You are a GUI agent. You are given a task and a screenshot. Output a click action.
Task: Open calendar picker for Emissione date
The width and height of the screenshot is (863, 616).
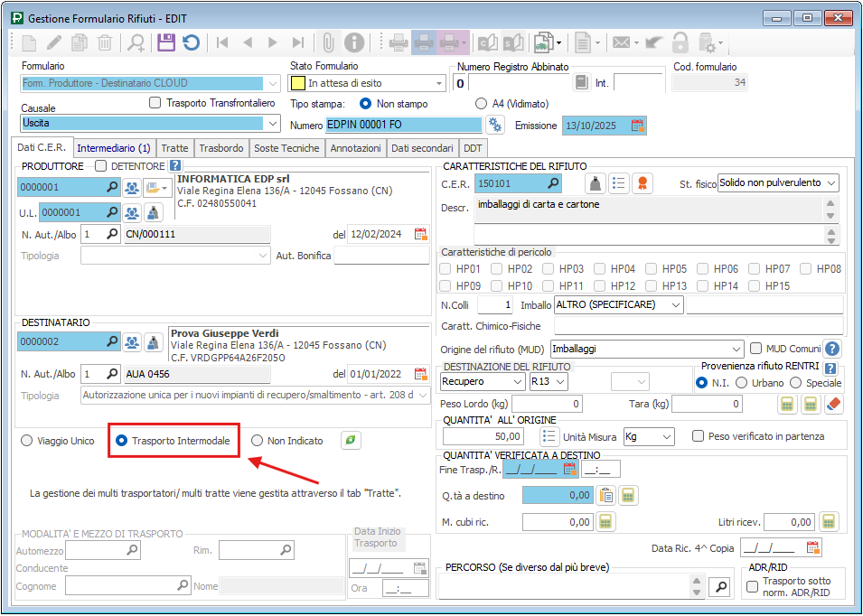[638, 125]
